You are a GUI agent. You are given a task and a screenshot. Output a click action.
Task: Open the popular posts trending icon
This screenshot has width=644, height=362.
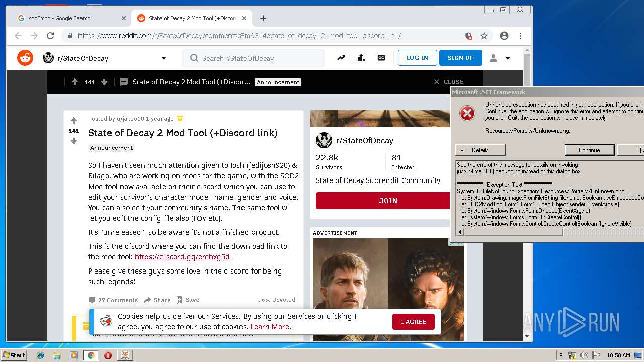[341, 58]
